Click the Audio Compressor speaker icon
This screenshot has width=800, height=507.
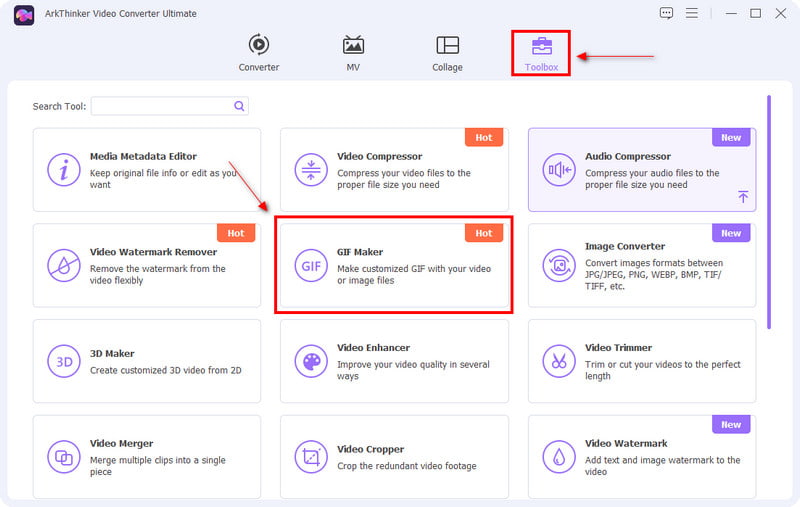(559, 170)
